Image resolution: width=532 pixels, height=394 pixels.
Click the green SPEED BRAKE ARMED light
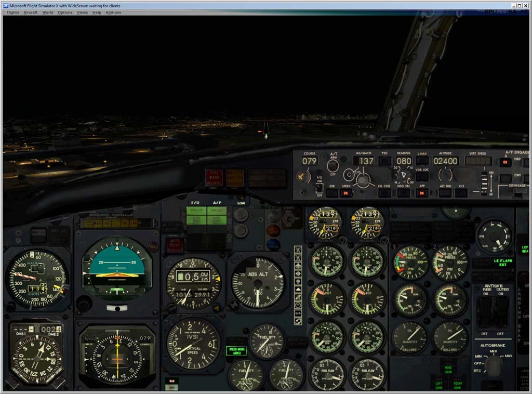236,351
